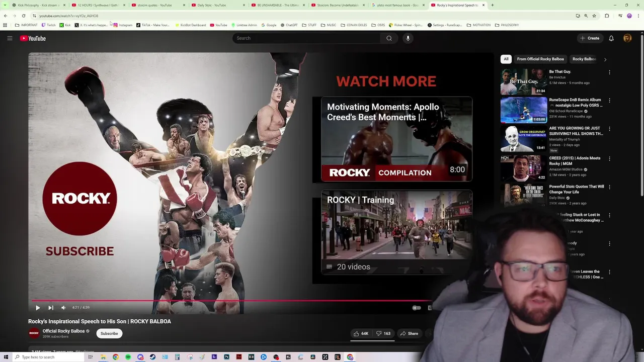Seek on the red video progress bar

click(x=231, y=301)
